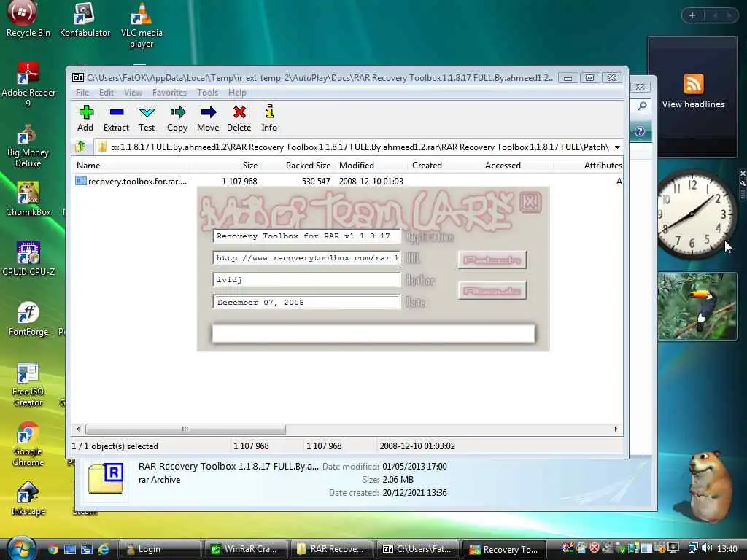Click the volume speaker tray icon

pos(707,548)
